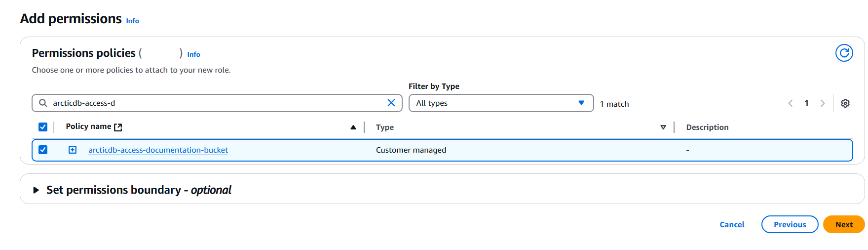Image resolution: width=868 pixels, height=250 pixels.
Task: Expand arcticdb-access-documentation-bucket policy details
Action: click(x=73, y=150)
